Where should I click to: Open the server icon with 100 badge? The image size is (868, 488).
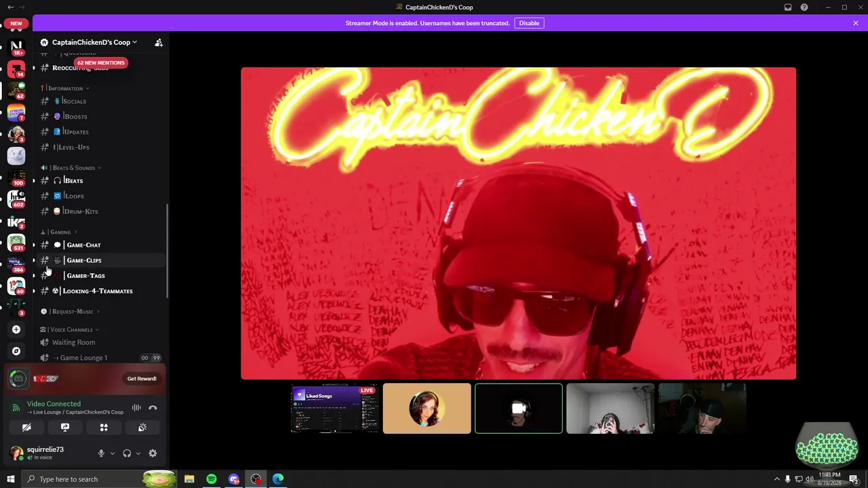pos(16,177)
